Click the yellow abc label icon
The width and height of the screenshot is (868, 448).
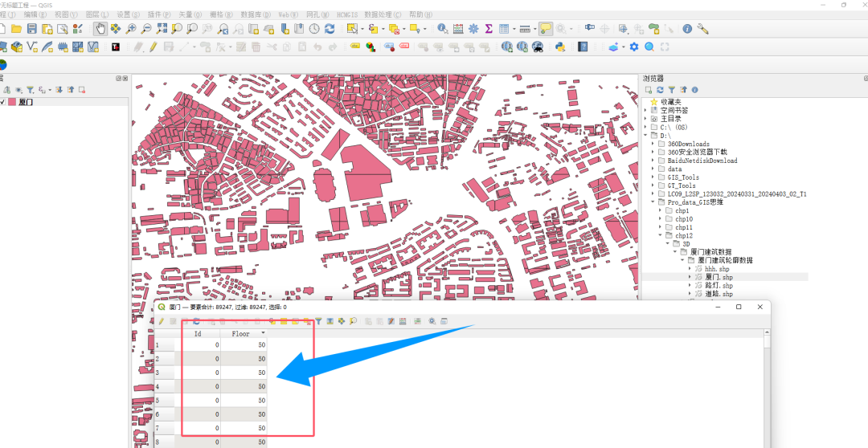pyautogui.click(x=355, y=47)
